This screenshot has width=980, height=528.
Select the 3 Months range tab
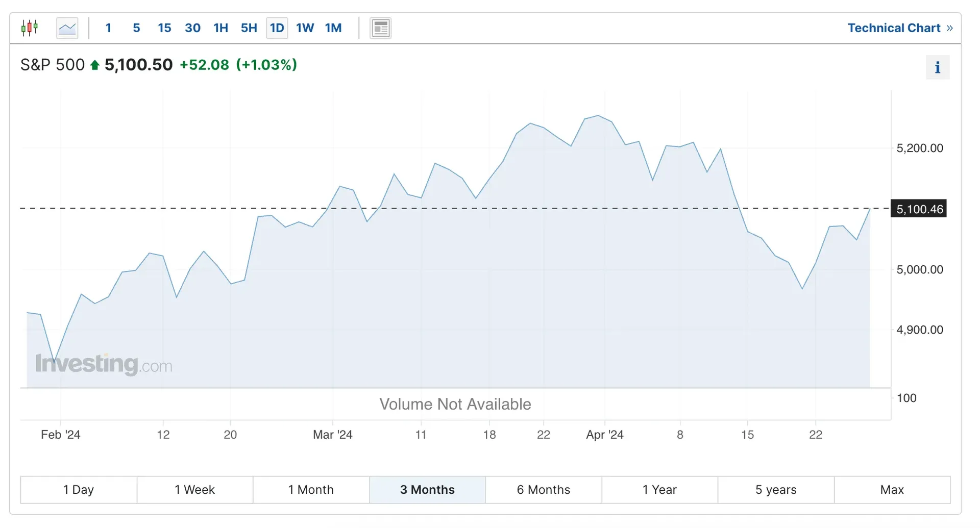click(x=427, y=490)
